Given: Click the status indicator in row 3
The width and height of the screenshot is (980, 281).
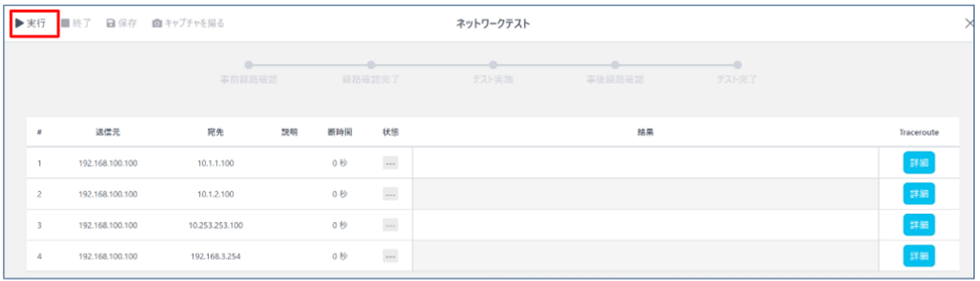Looking at the screenshot, I should (391, 225).
